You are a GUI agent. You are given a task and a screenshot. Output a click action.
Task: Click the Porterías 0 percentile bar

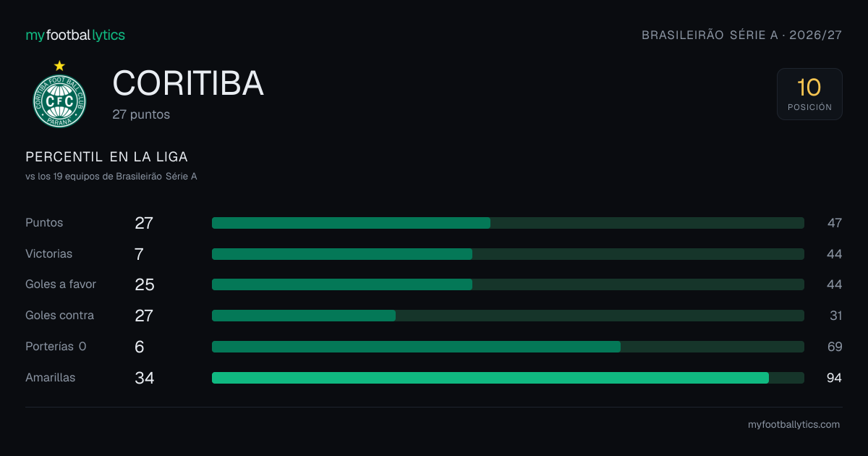coord(508,347)
